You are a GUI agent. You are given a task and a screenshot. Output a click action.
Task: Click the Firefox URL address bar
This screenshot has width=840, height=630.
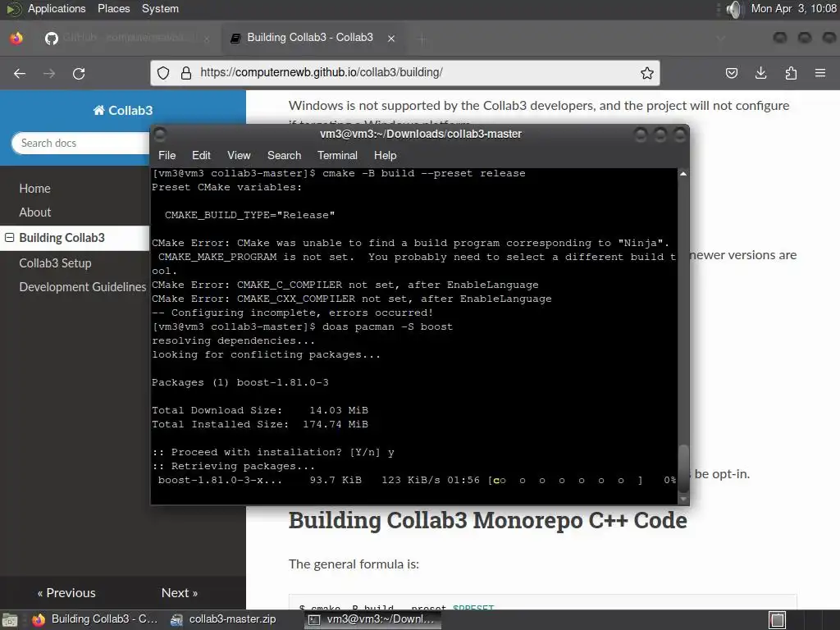(x=405, y=73)
